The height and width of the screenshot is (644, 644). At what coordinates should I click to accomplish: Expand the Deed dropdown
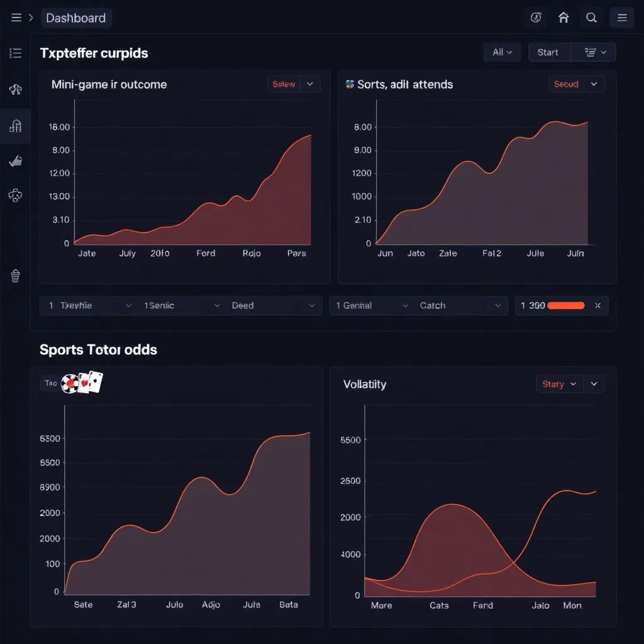click(273, 306)
